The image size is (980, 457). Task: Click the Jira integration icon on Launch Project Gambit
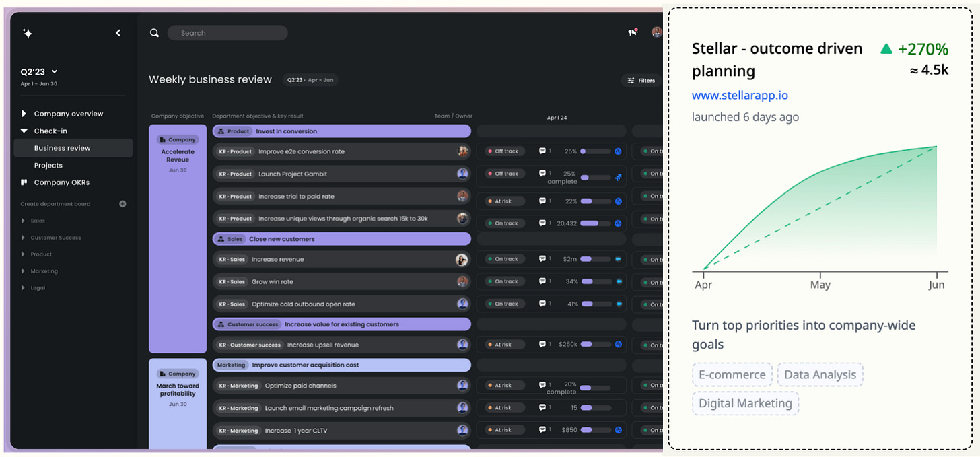618,178
